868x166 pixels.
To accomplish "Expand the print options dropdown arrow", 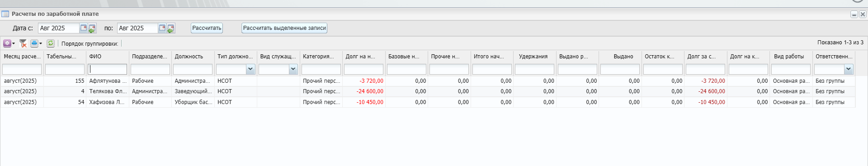I will tap(41, 44).
